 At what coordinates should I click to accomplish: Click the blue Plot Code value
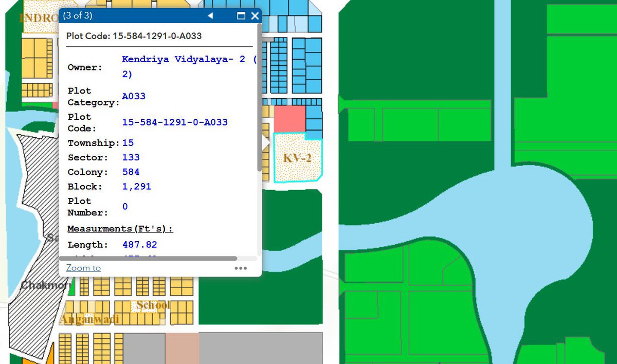175,122
